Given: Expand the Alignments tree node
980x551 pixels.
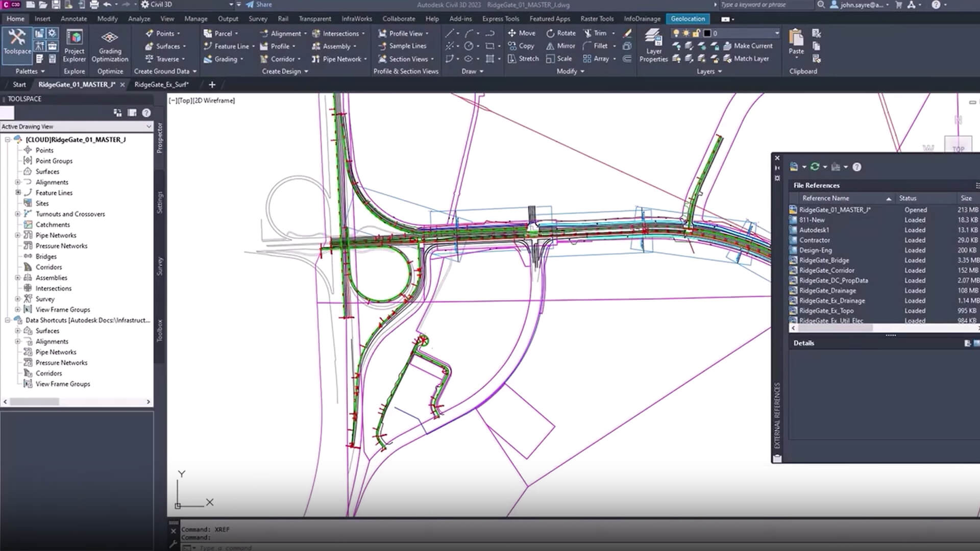Looking at the screenshot, I should (x=18, y=182).
